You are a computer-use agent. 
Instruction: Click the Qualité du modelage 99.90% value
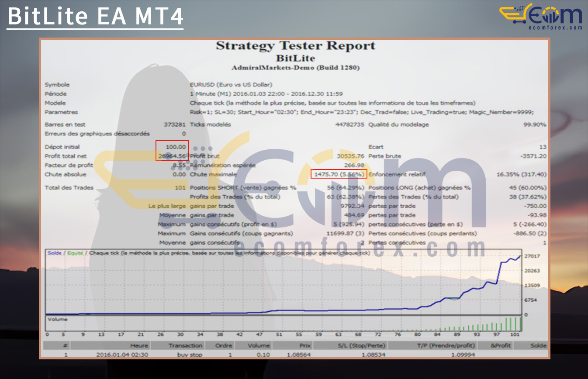pyautogui.click(x=534, y=124)
